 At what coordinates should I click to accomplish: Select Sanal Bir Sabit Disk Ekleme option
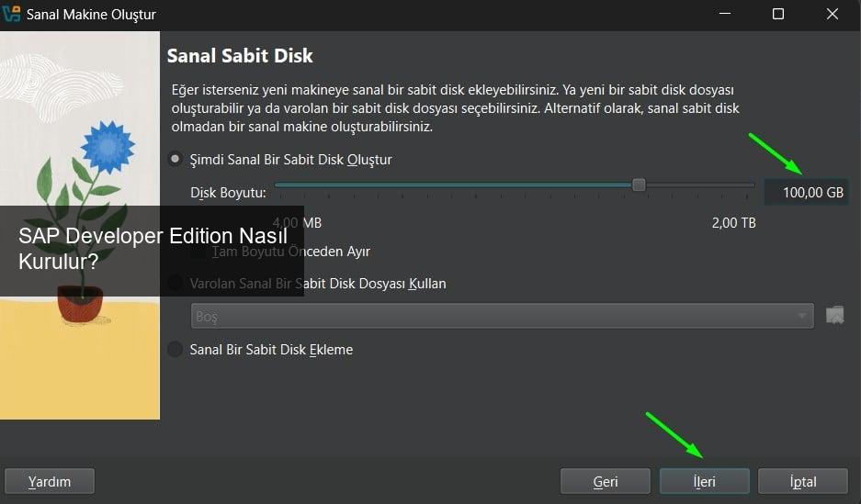(175, 350)
